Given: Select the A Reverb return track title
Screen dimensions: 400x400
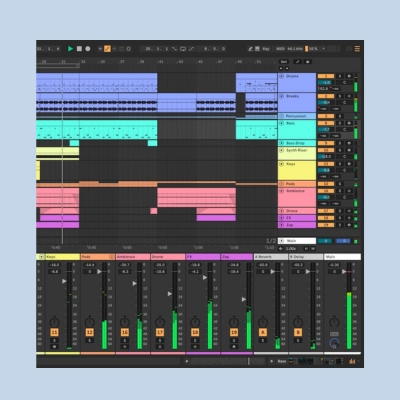Looking at the screenshot, I should [x=271, y=257].
